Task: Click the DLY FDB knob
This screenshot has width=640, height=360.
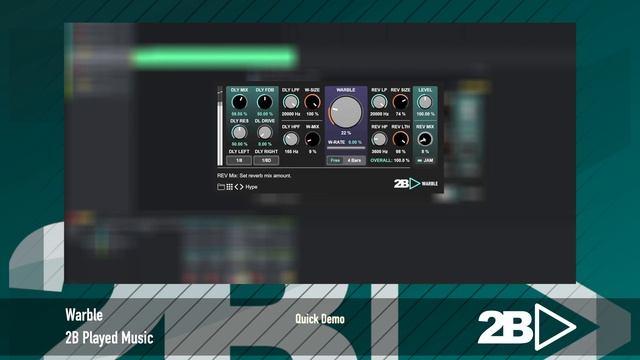Action: click(264, 102)
